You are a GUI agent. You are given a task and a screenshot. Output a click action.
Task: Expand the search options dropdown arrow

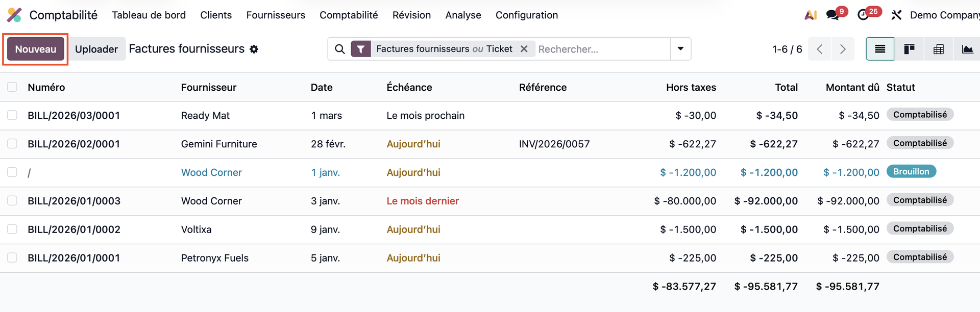tap(680, 49)
